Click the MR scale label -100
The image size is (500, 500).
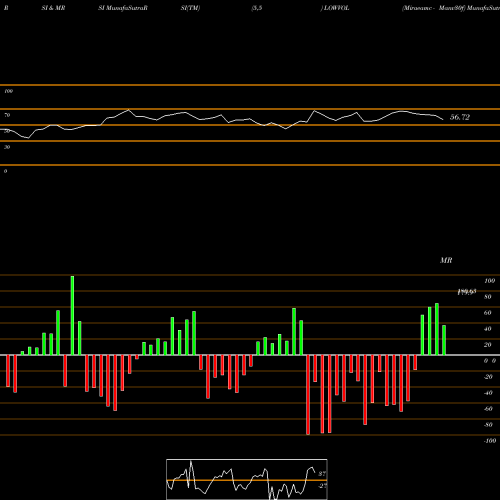point(490,441)
